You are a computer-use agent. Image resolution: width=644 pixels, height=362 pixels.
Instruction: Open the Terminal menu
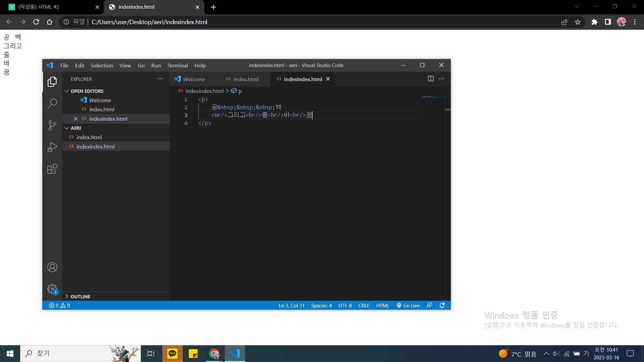coord(177,65)
